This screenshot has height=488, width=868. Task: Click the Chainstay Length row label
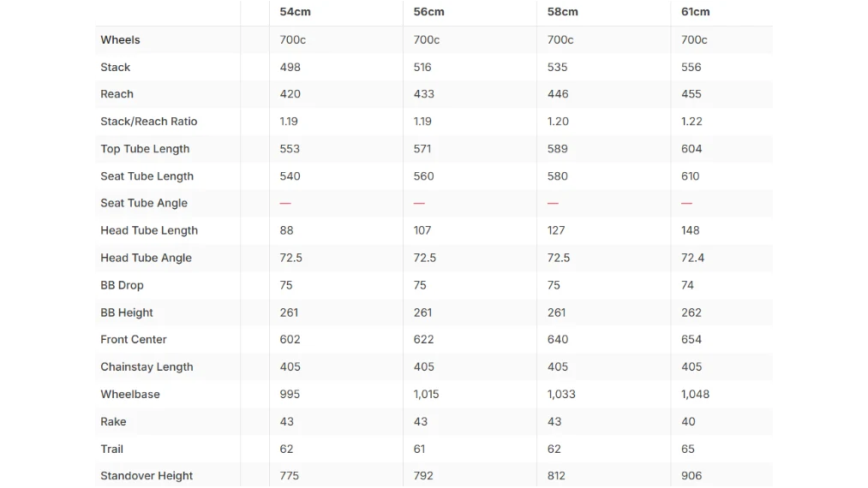[x=147, y=366]
